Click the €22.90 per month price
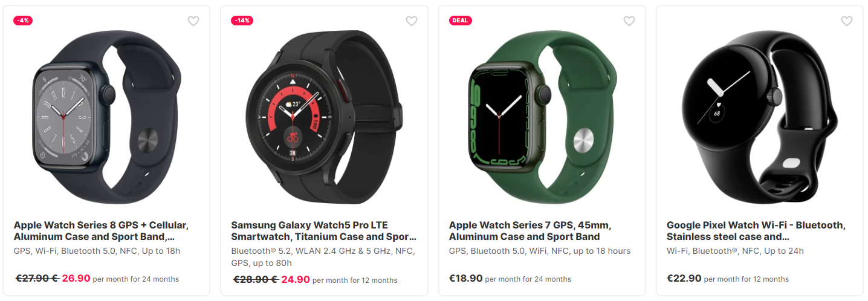Viewport: 868px width, 301px height. point(684,278)
